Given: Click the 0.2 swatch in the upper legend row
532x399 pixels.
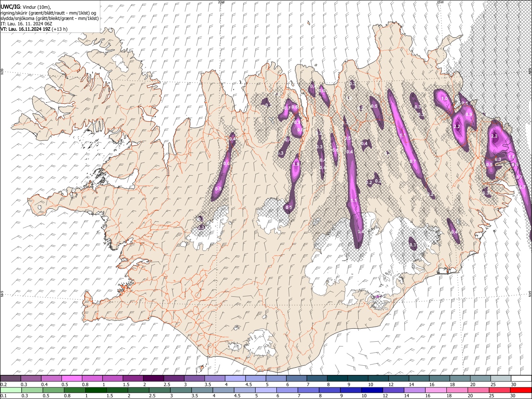Looking at the screenshot, I should 10,379.
